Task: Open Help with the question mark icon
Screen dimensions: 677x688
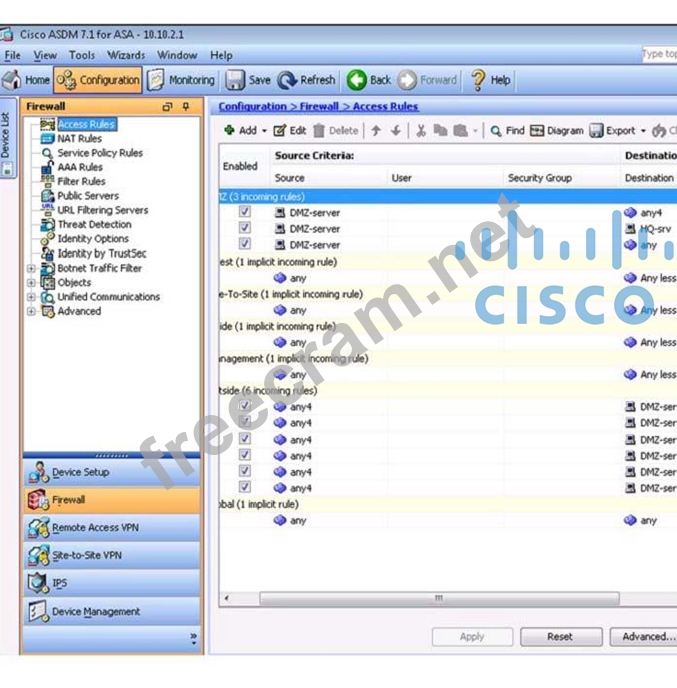Action: [478, 80]
